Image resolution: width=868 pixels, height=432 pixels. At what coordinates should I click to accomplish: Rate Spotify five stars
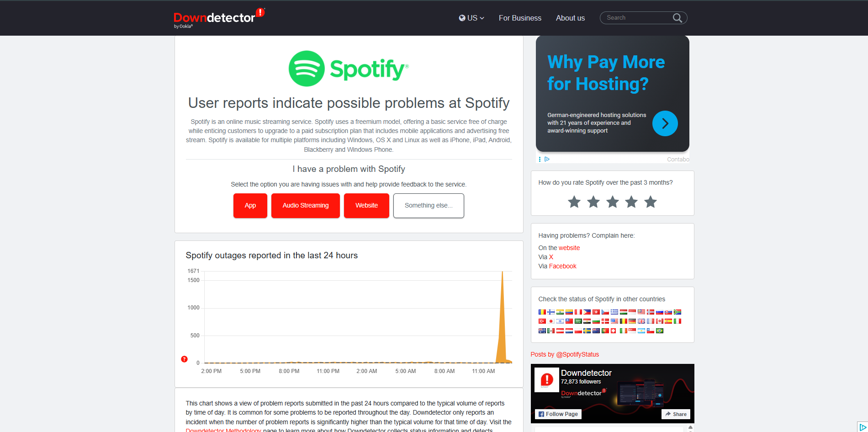click(651, 202)
